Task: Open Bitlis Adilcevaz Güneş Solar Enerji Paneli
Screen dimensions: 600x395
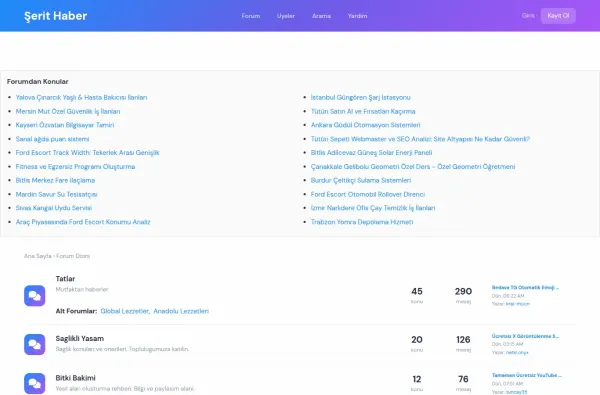Action: [x=371, y=153]
